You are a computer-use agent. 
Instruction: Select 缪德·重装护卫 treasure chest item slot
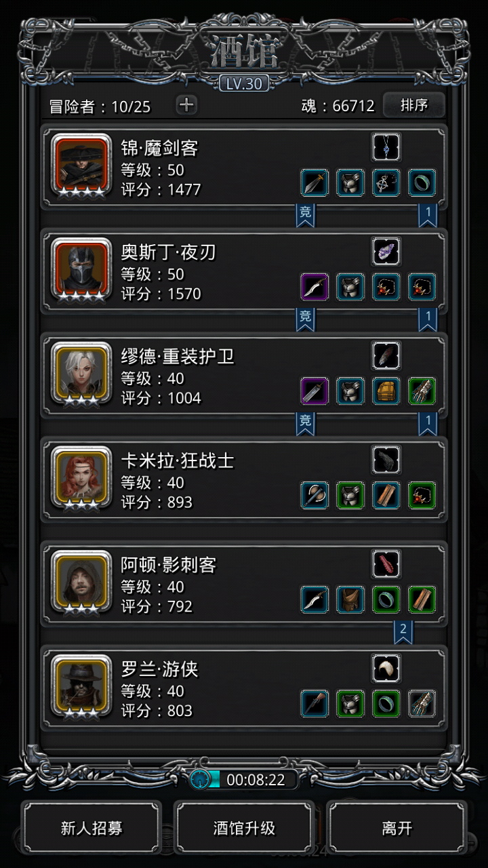pyautogui.click(x=386, y=392)
